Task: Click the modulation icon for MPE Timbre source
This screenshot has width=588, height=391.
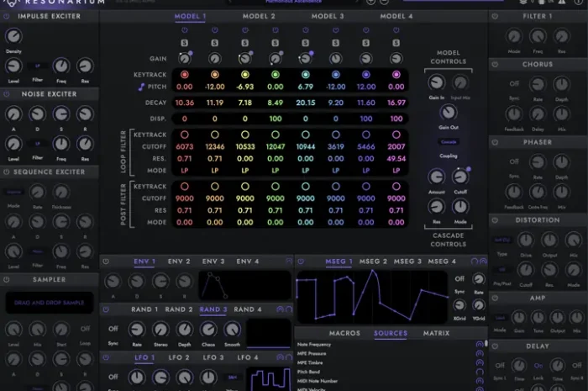Action: tap(480, 362)
